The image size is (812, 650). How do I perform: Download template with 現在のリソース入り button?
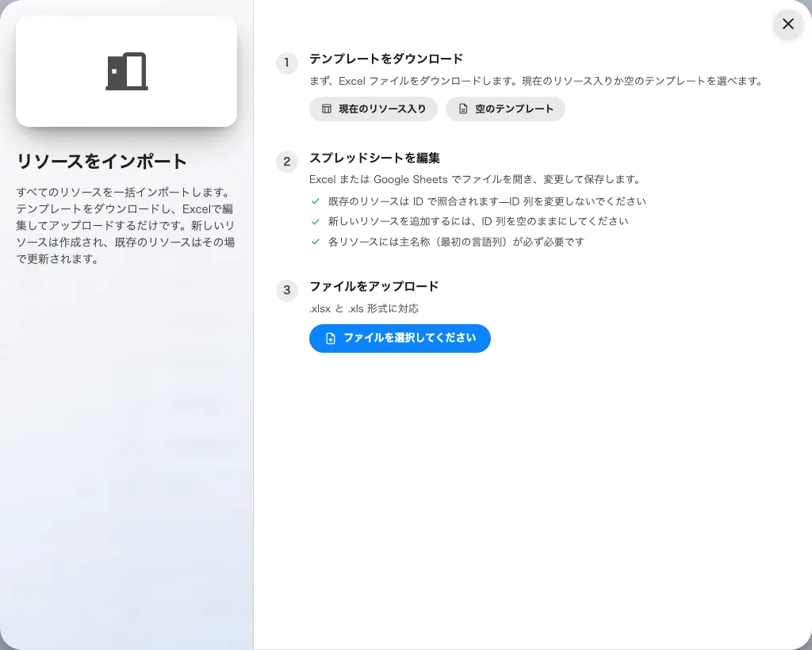click(x=373, y=109)
